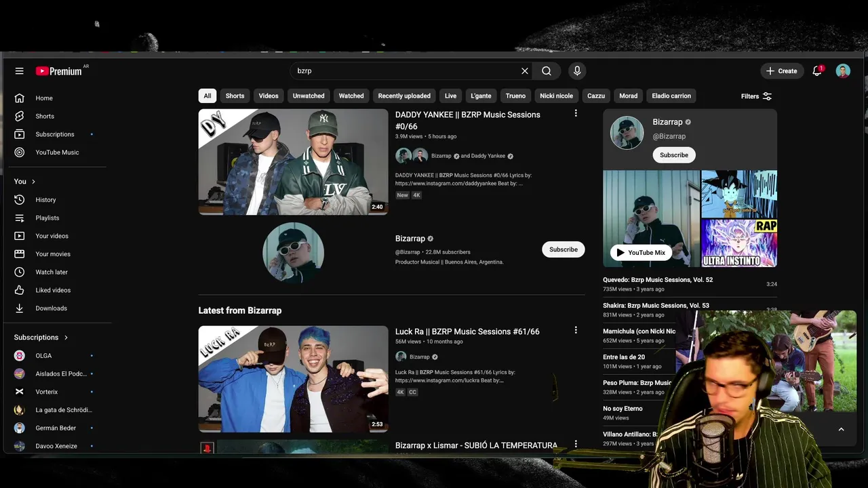
Task: Open the notifications bell
Action: point(817,70)
